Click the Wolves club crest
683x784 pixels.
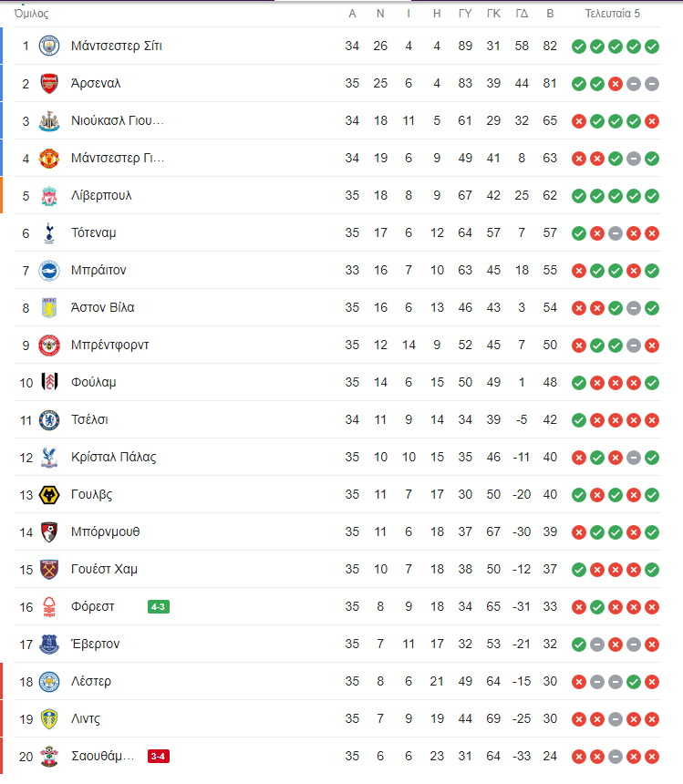point(49,494)
